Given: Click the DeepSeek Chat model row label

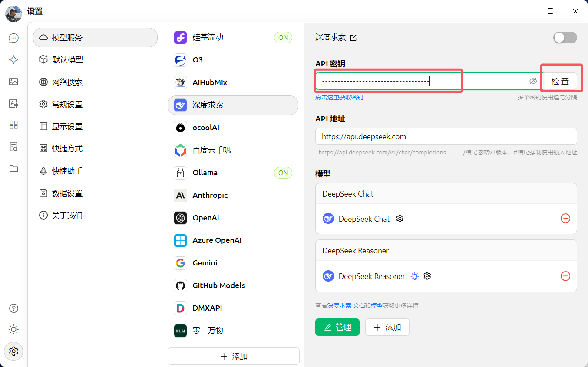Looking at the screenshot, I should pyautogui.click(x=364, y=219).
